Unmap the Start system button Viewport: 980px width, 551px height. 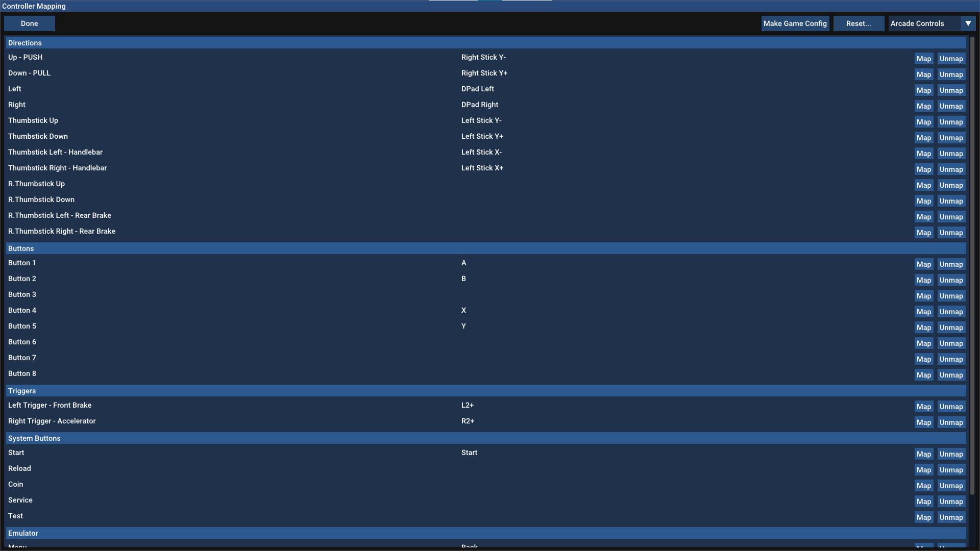click(x=951, y=454)
